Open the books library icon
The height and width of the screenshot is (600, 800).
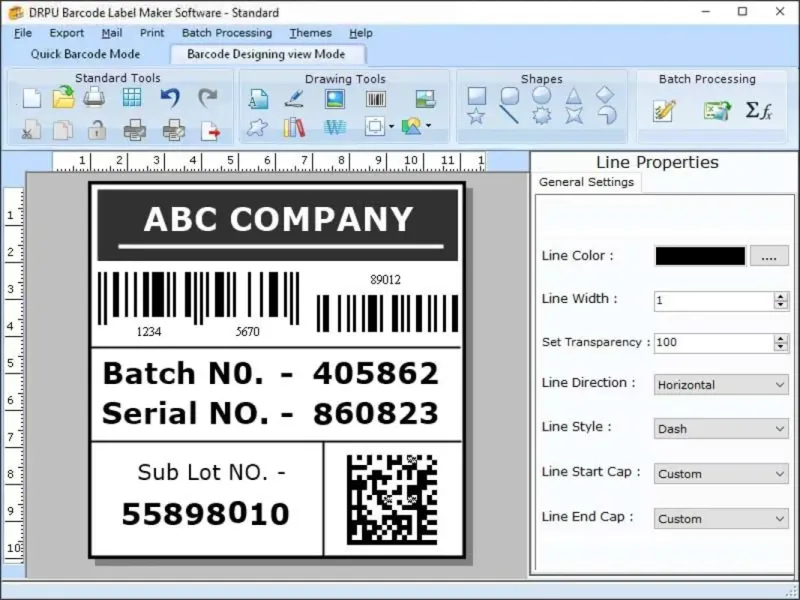(x=294, y=127)
